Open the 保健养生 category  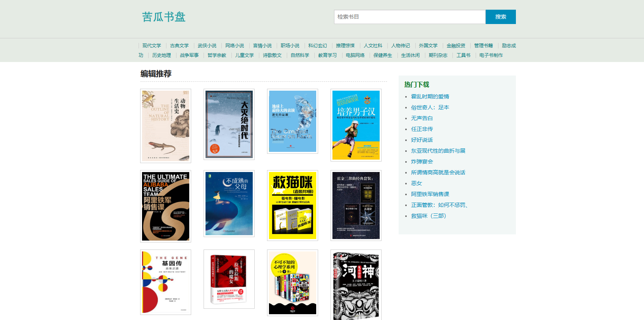[x=383, y=55]
